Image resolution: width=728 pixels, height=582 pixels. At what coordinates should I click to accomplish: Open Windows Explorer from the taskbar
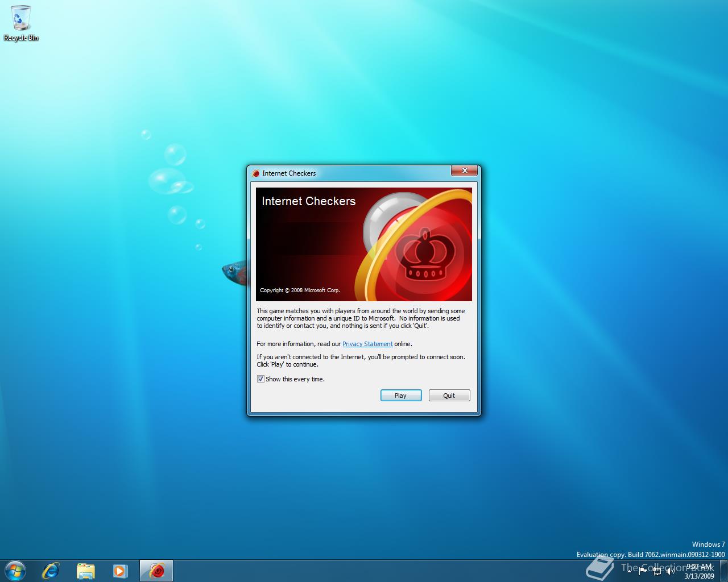pos(86,570)
